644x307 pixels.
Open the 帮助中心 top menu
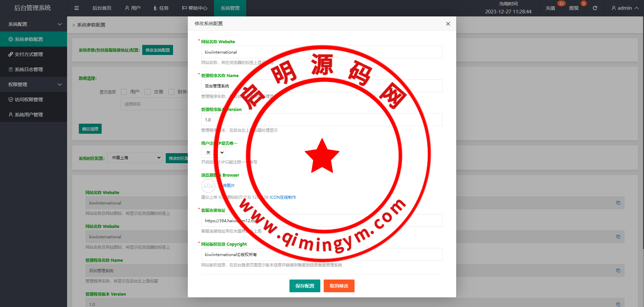click(x=195, y=8)
